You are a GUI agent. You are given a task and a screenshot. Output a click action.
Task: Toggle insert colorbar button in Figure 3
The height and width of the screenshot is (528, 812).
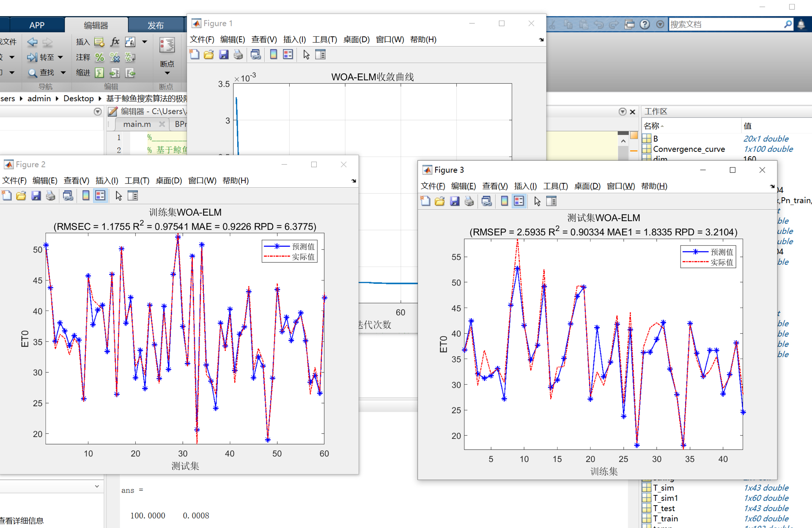coord(504,201)
